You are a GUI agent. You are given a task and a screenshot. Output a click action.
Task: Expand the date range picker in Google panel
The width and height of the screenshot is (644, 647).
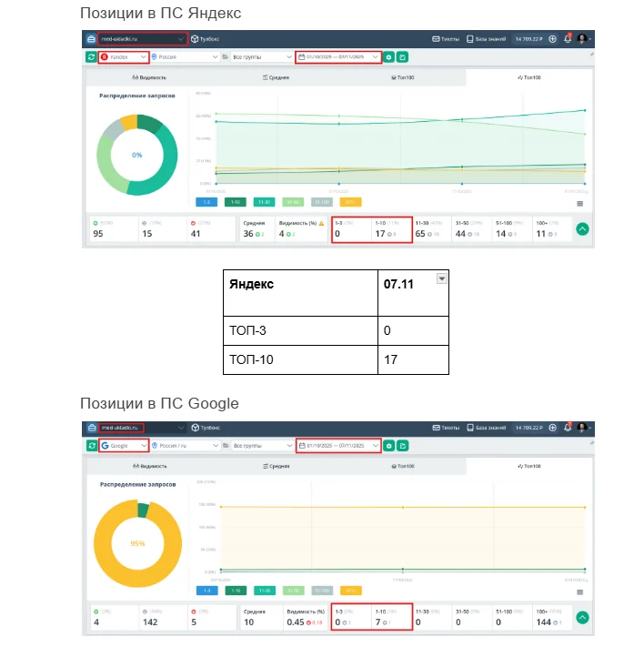coord(338,446)
